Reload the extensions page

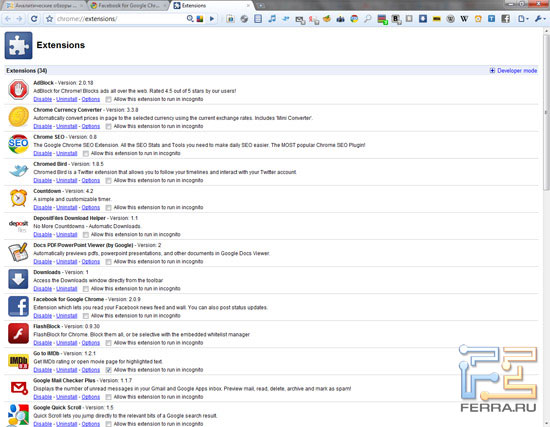34,19
